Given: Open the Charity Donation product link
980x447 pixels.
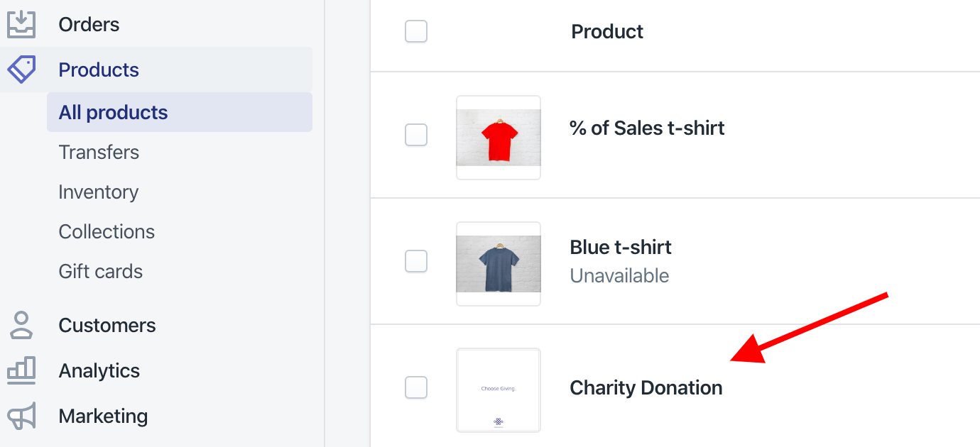Looking at the screenshot, I should point(646,387).
